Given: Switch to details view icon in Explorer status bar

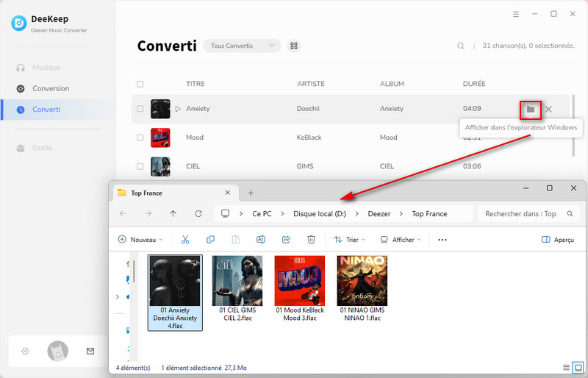Looking at the screenshot, I should point(566,368).
